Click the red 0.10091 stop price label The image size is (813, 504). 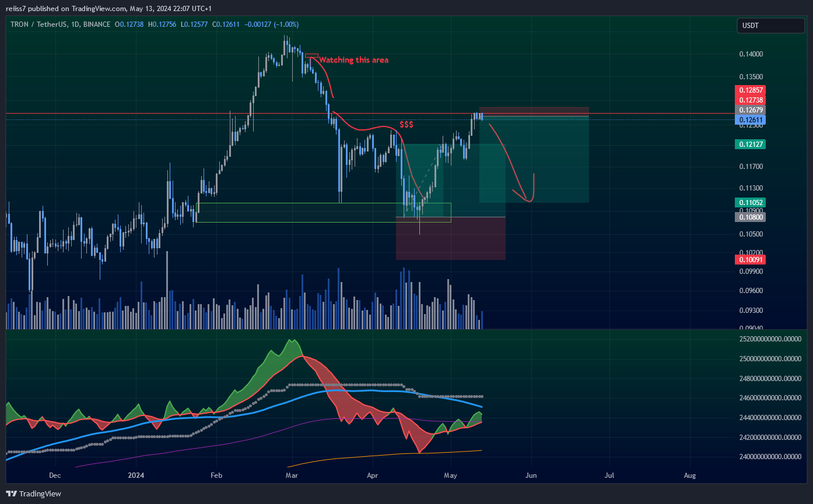click(x=751, y=259)
